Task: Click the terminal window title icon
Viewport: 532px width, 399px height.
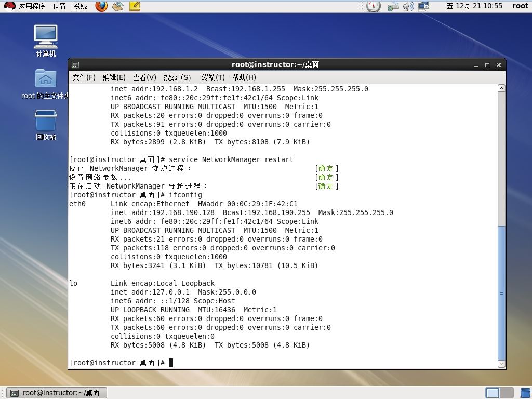Action: [x=75, y=65]
